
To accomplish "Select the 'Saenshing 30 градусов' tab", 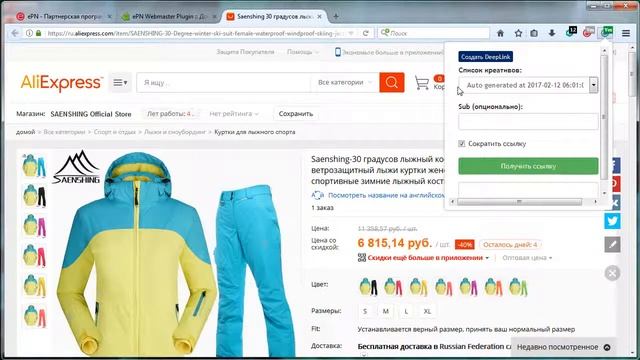I will [x=274, y=16].
